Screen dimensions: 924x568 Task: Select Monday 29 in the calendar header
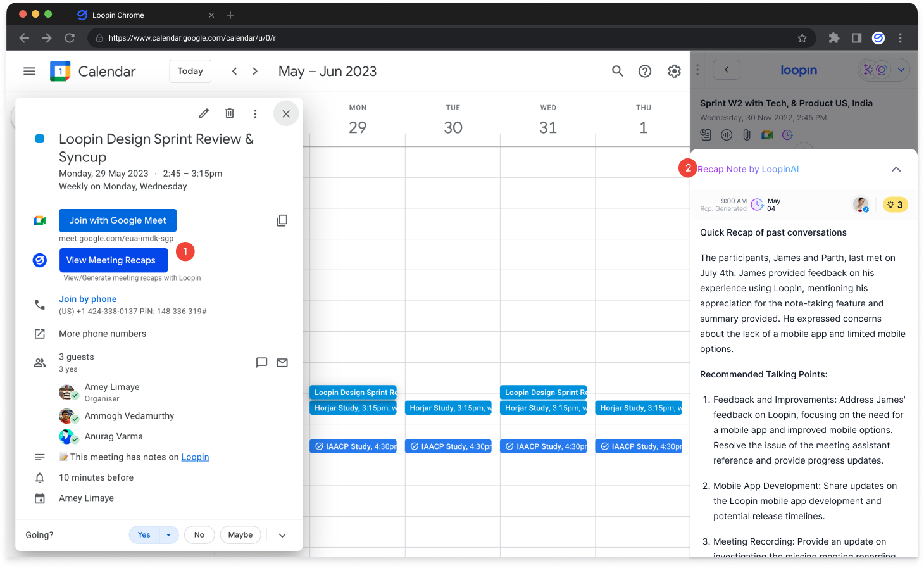pos(358,127)
